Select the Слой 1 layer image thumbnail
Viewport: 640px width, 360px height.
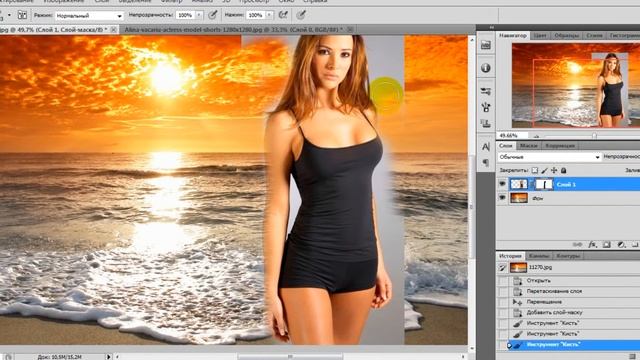pos(519,184)
